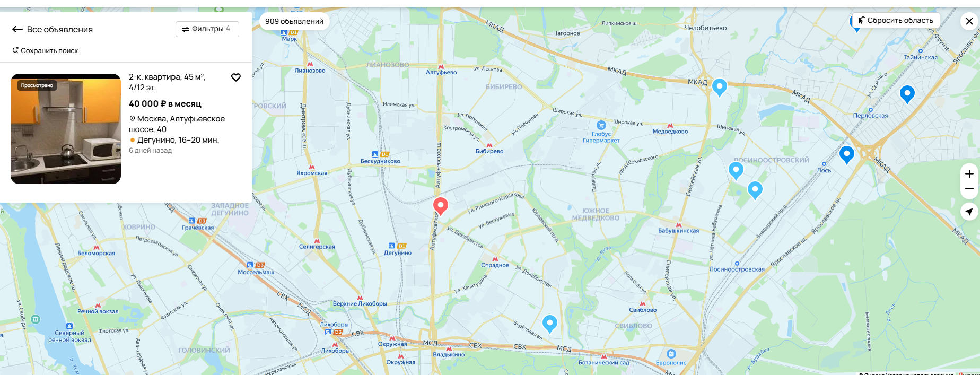This screenshot has width=980, height=375.
Task: Close the map view with X
Action: click(x=969, y=21)
